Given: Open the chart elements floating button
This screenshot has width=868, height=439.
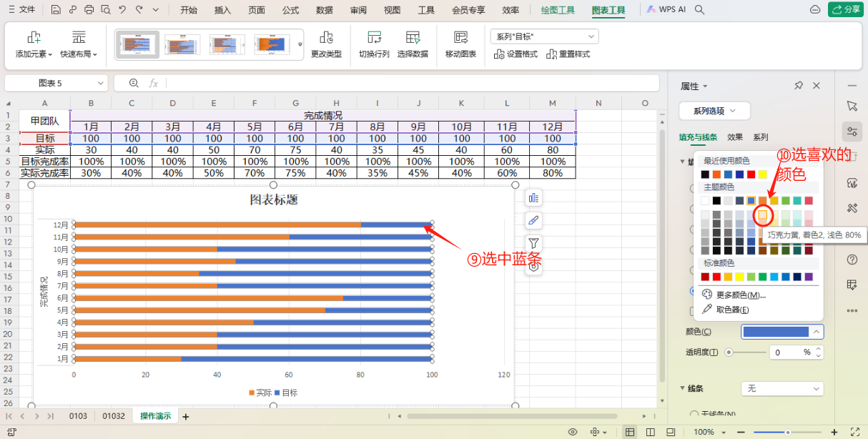Looking at the screenshot, I should coord(533,198).
